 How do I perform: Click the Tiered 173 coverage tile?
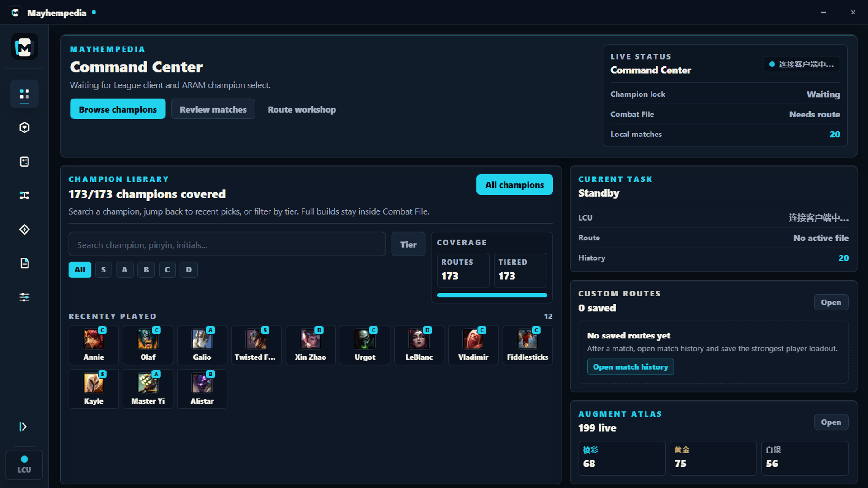pyautogui.click(x=520, y=270)
